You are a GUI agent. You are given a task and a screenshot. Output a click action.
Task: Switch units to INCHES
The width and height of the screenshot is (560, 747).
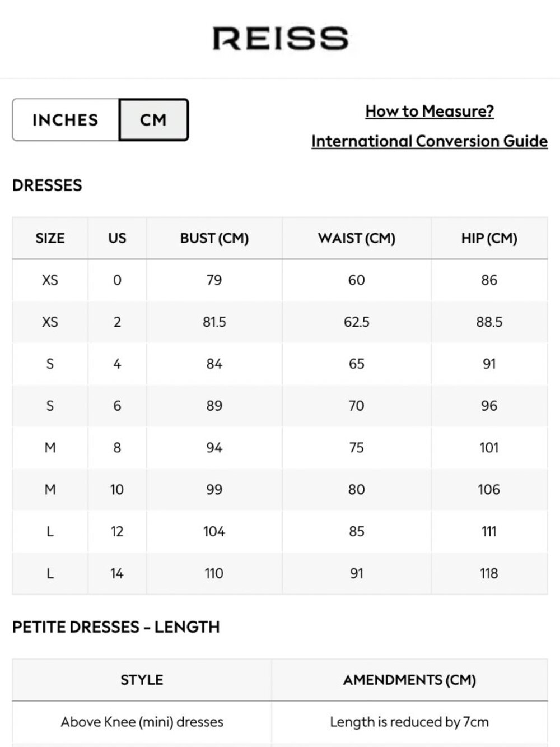(x=66, y=120)
